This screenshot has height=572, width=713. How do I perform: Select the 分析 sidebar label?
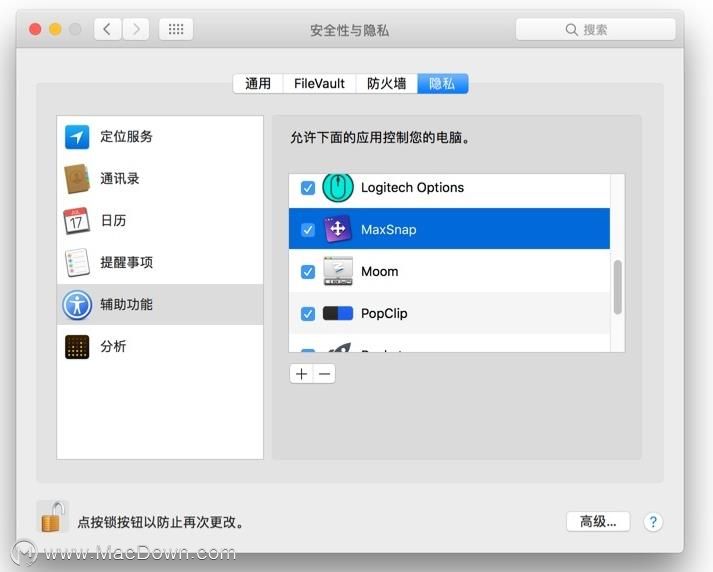113,346
